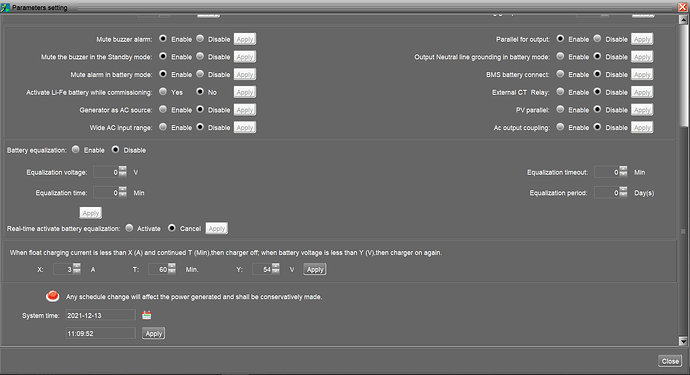The width and height of the screenshot is (690, 375).
Task: Choose Yes for Activate Li-Fe battery while commissioning
Action: pos(163,92)
